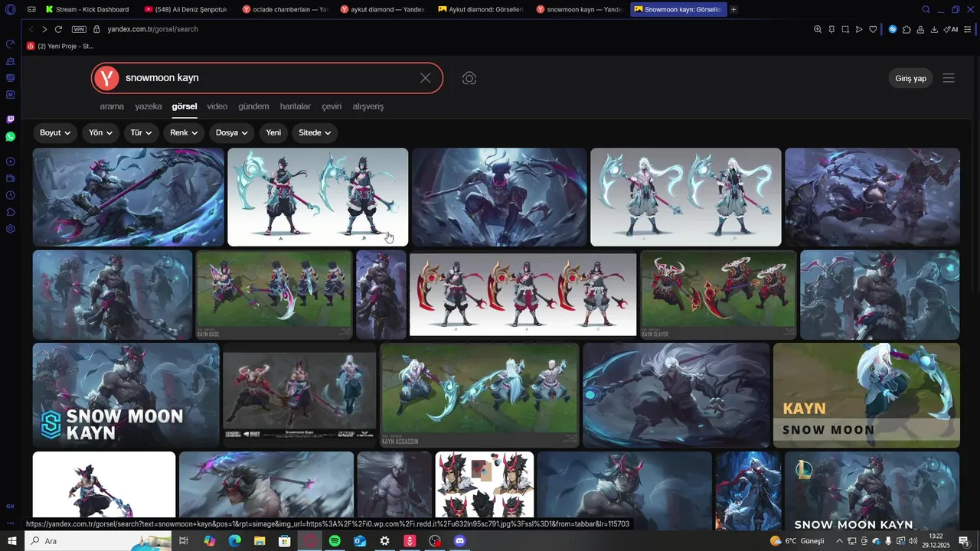Open Yandex hamburger menu next to Giriş yap
980x551 pixels.
(949, 78)
